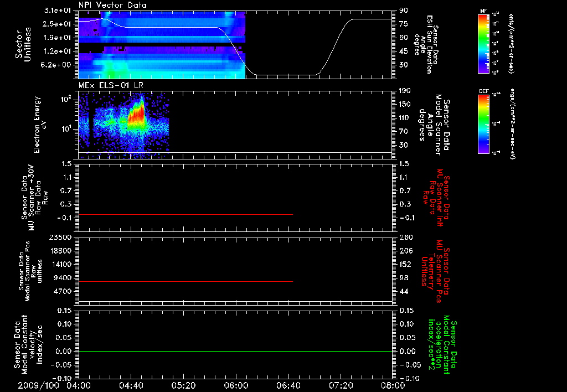The height and width of the screenshot is (392, 567).
Task: Click the 90 degree elevation tick label
Action: click(404, 11)
